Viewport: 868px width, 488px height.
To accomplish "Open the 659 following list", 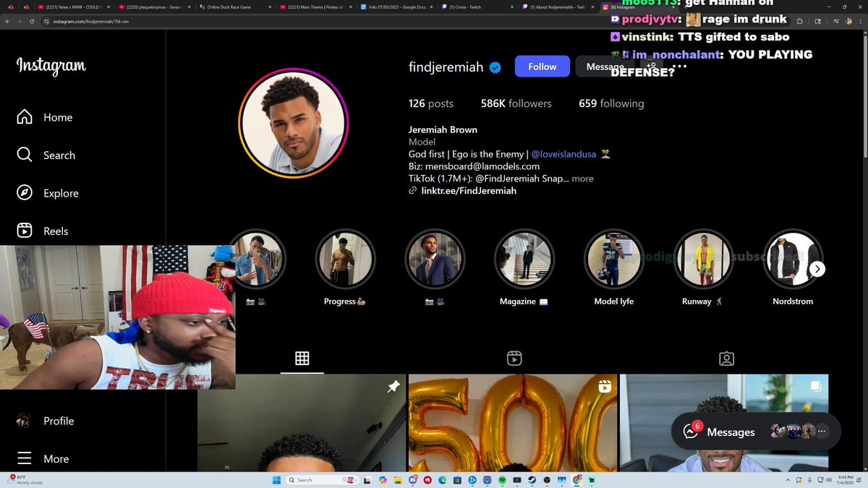I will point(611,103).
